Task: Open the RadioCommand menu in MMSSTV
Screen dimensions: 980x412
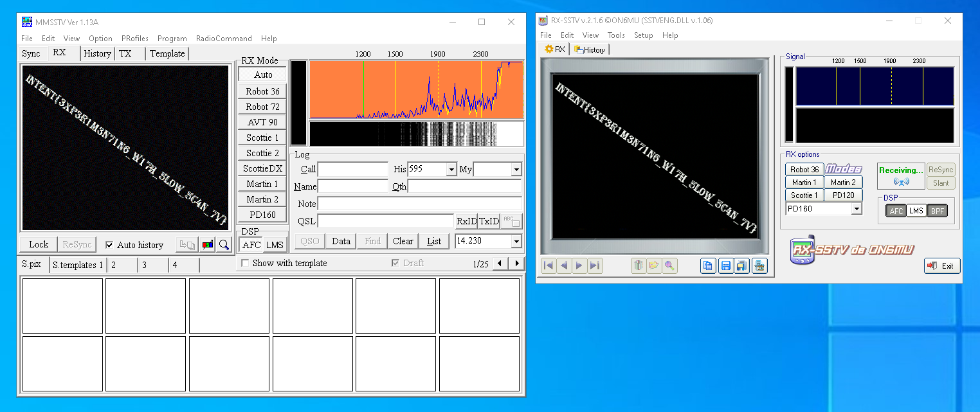Action: click(224, 39)
